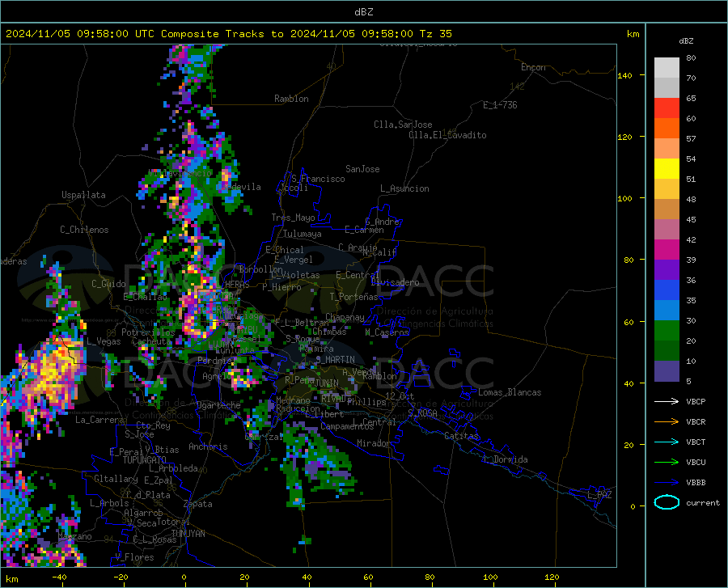The image size is (728, 588).
Task: Pick the blue 35 dBZ color swatch
Action: (x=667, y=290)
